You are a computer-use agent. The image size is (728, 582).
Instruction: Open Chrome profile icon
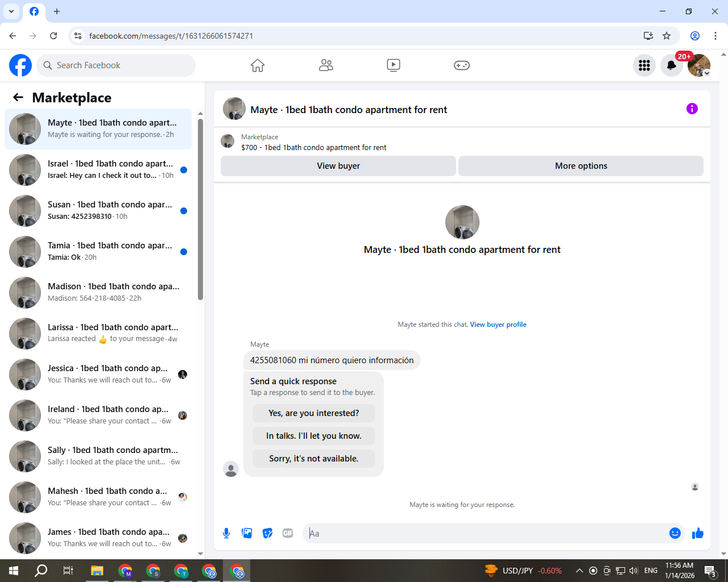[x=695, y=36]
